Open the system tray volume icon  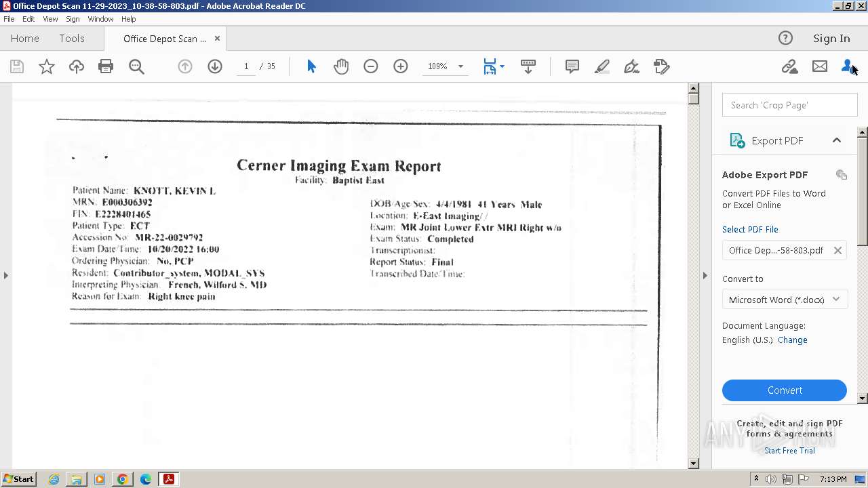(772, 479)
